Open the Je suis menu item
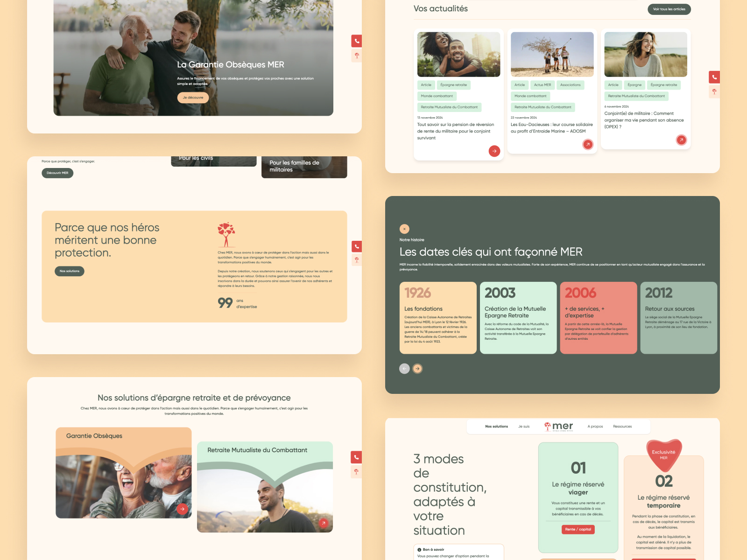The image size is (747, 560). click(524, 427)
